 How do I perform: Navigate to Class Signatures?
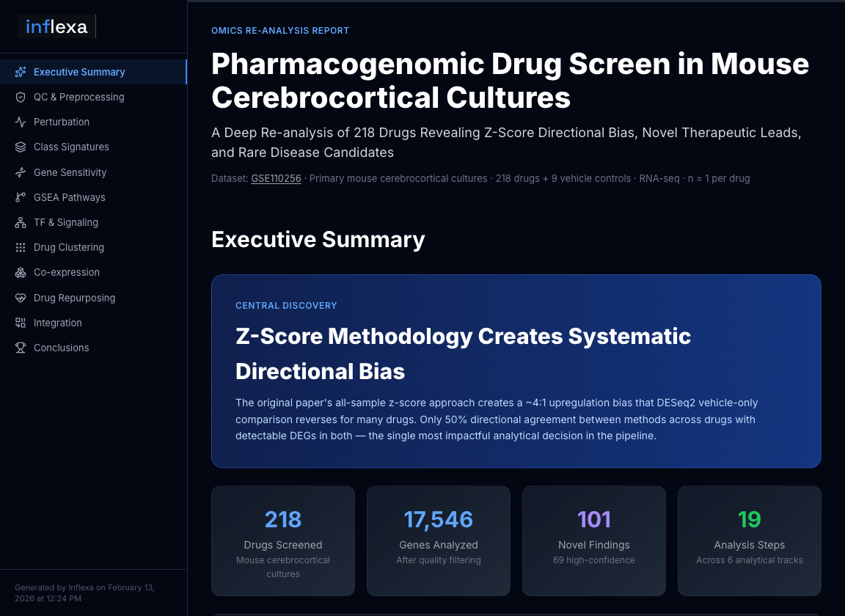click(93, 147)
